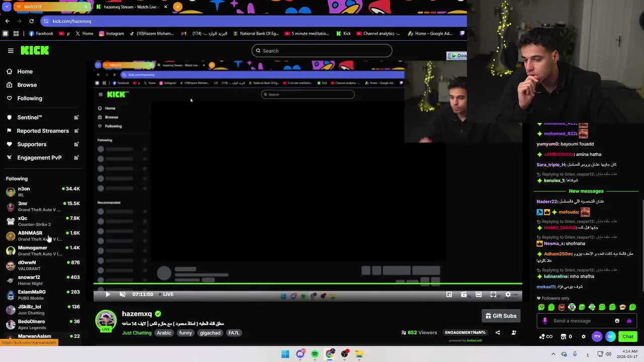Viewport: 644px width, 362px height.
Task: Click the green stream progress bar
Action: (308, 284)
